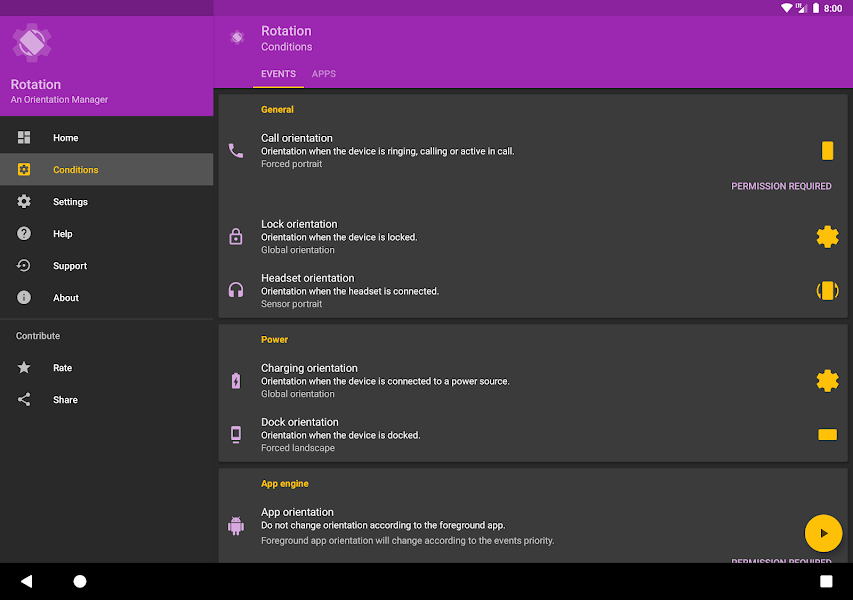Open Lock orientation global gear selector
Screen dimensions: 853x600
pyautogui.click(x=827, y=237)
